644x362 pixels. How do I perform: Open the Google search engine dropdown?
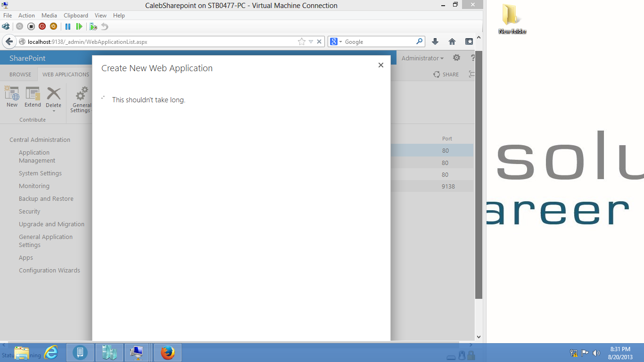(x=336, y=41)
